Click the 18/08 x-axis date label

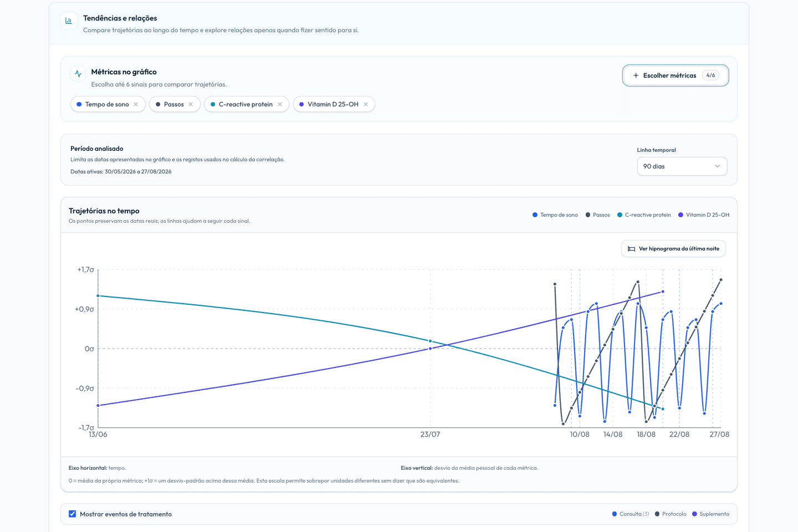(x=646, y=434)
